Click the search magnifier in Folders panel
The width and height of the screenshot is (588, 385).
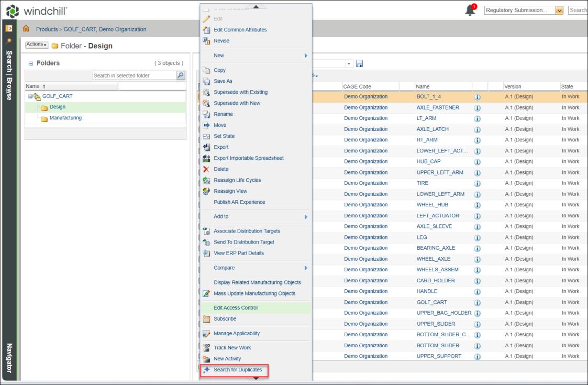pos(181,75)
